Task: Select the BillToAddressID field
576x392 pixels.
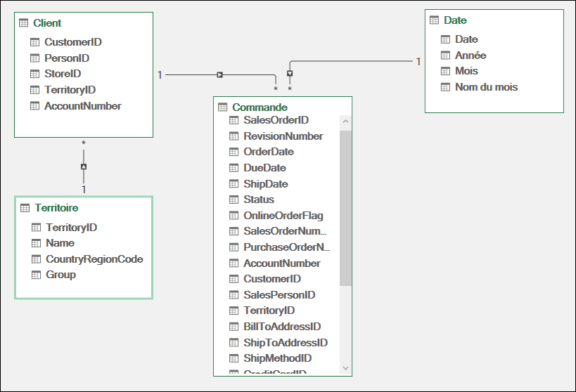Action: (x=282, y=327)
